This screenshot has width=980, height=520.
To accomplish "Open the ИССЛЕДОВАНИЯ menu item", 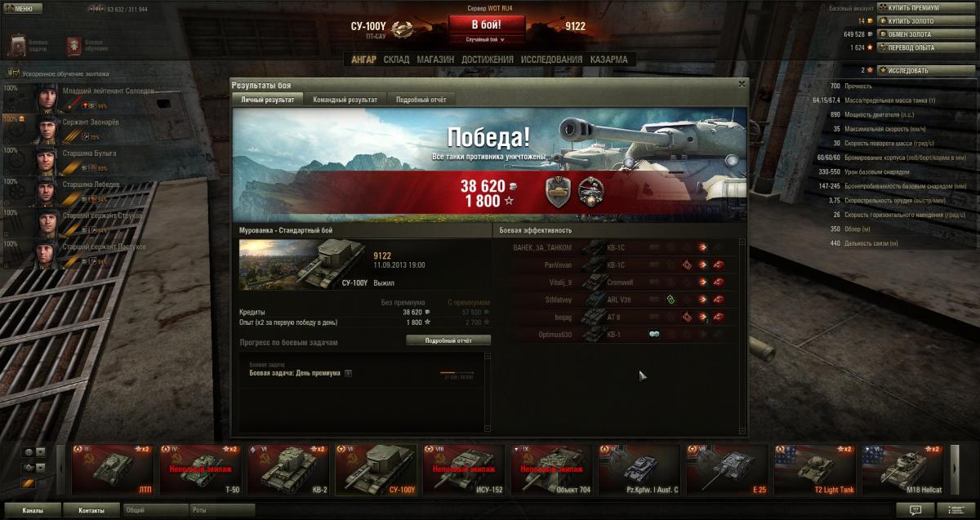I will (552, 60).
